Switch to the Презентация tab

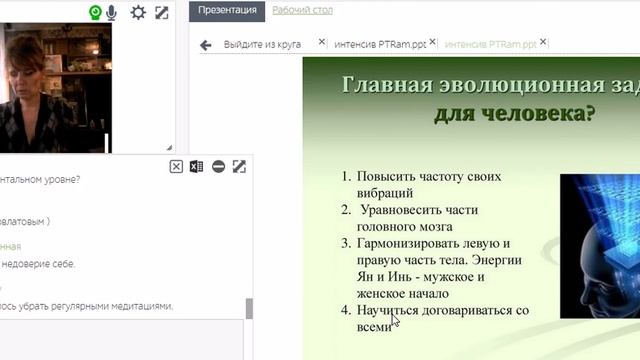[227, 10]
